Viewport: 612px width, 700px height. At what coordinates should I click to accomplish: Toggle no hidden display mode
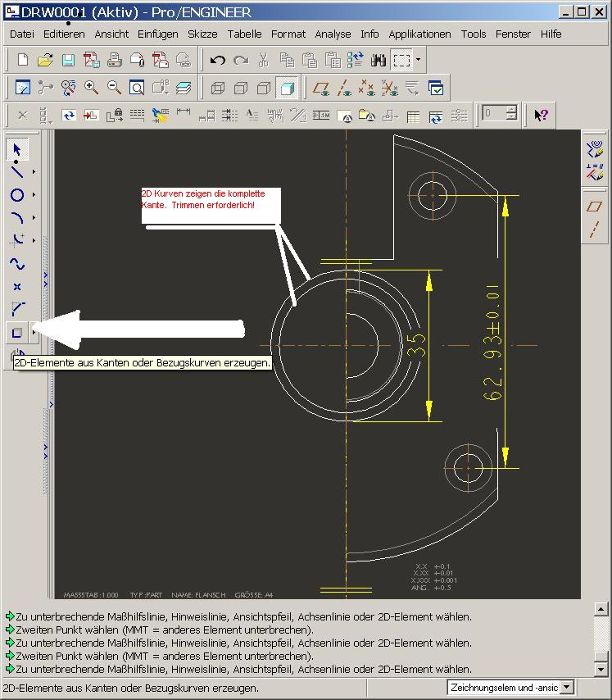(264, 88)
